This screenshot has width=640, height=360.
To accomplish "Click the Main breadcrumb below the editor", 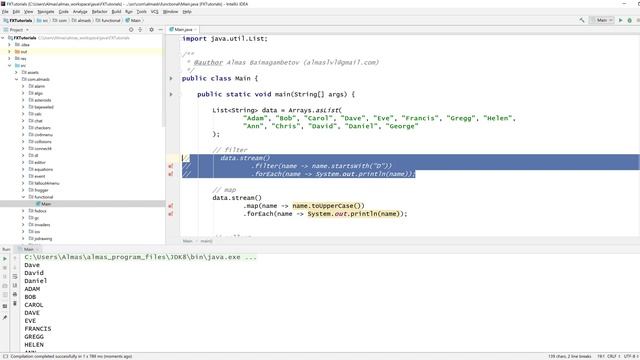I will [x=187, y=241].
